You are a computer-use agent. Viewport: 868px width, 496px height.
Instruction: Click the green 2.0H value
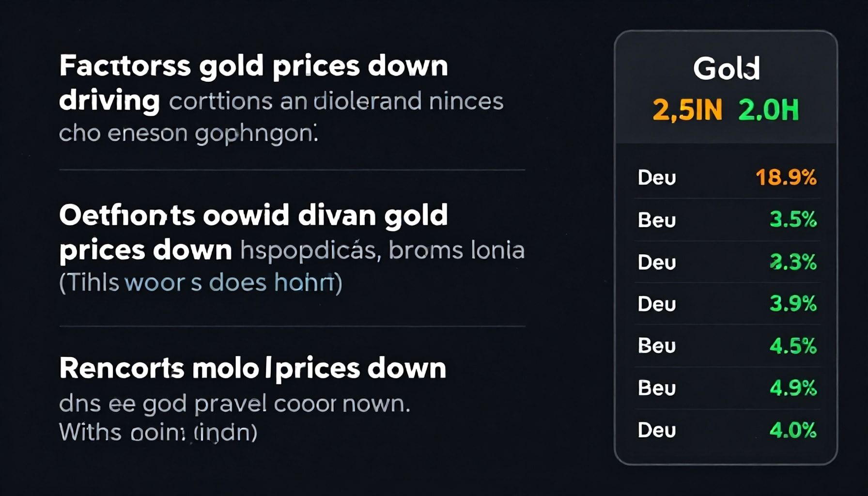(768, 110)
